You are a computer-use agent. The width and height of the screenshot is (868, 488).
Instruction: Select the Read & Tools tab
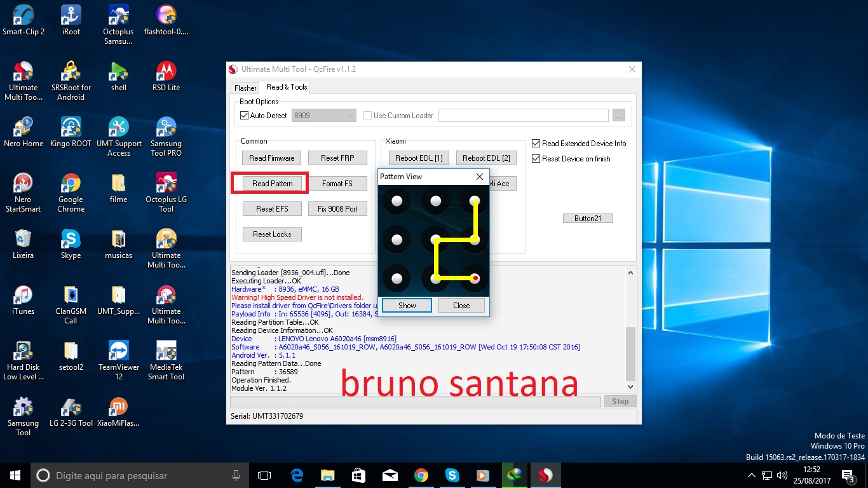(287, 87)
